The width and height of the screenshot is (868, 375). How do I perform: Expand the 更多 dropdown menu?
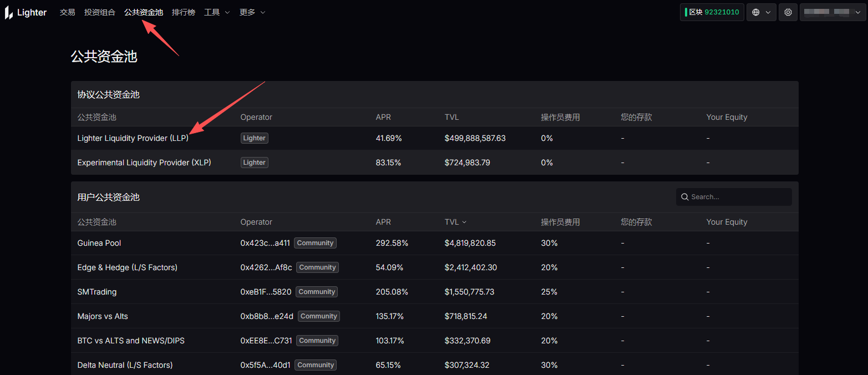click(x=252, y=12)
